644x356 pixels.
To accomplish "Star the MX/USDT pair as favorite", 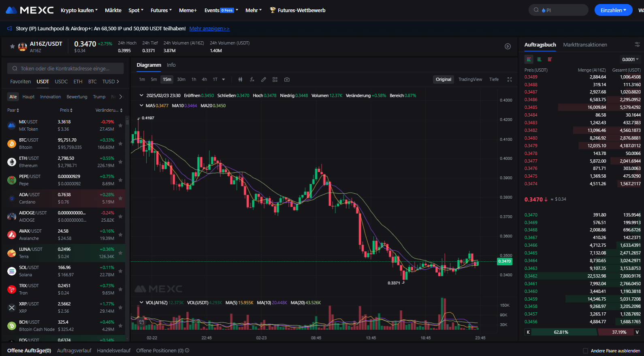I will click(120, 125).
